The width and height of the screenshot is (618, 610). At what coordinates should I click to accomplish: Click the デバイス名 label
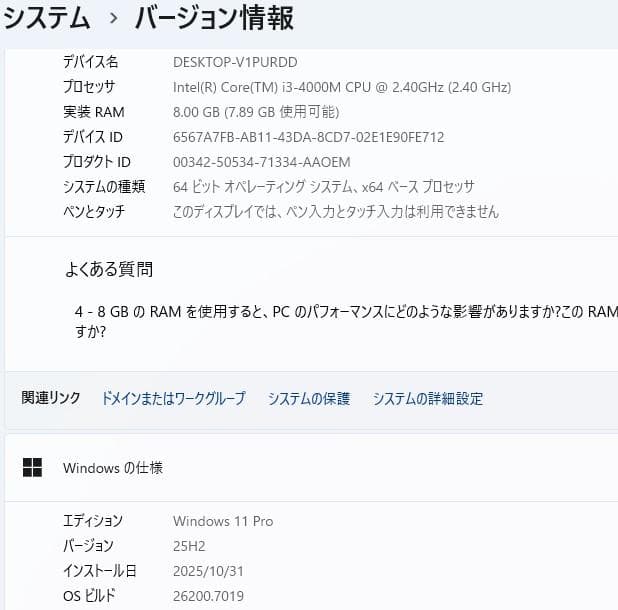(x=91, y=62)
